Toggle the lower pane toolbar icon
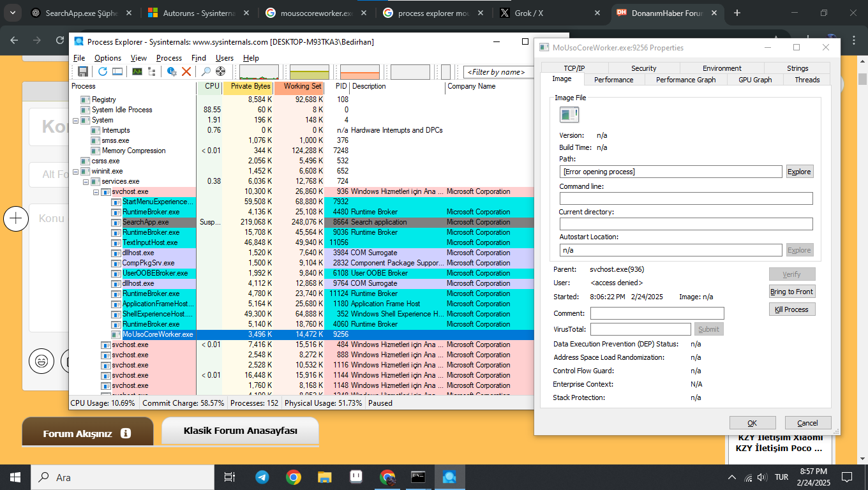Screen dimensions: 868x490 [117, 71]
